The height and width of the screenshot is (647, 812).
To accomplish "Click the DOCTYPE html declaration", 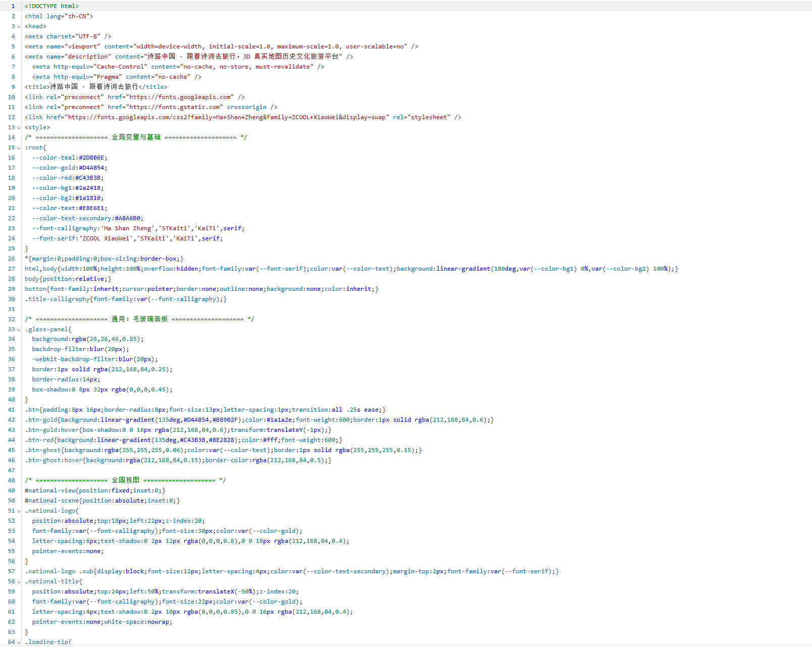I will (52, 6).
